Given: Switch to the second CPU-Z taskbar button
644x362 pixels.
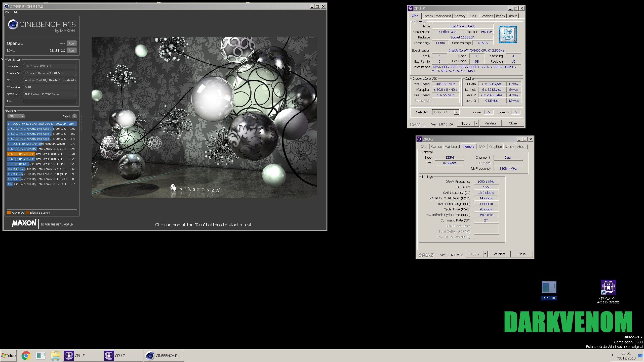Looking at the screenshot, I should (x=123, y=355).
